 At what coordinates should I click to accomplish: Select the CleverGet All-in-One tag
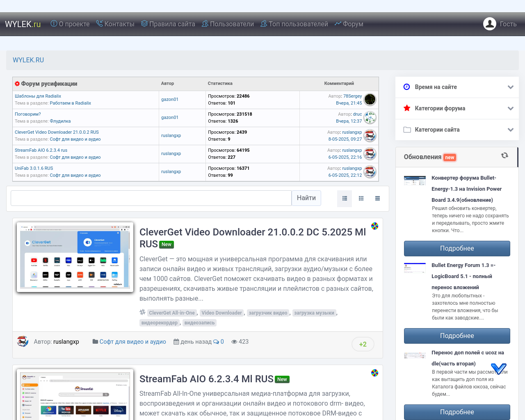click(x=172, y=313)
